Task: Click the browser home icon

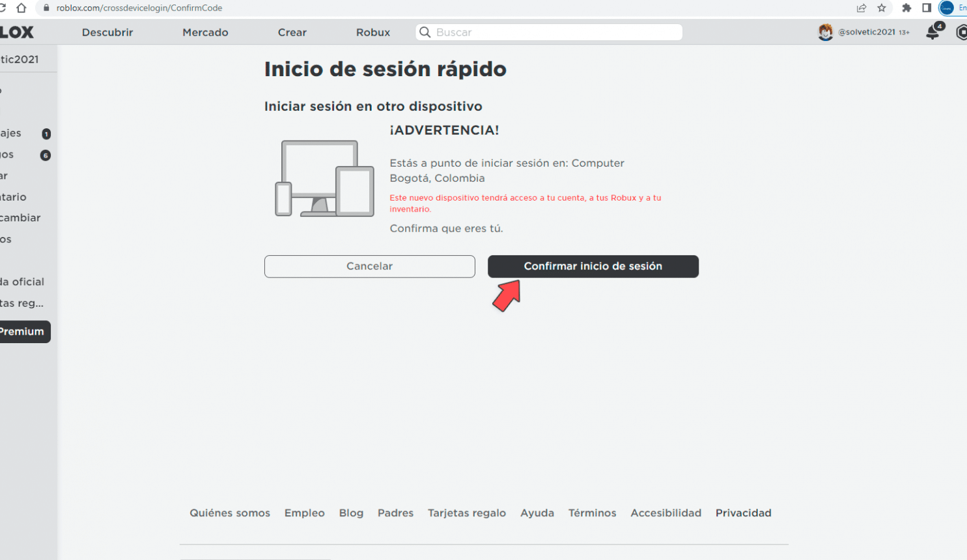Action: pyautogui.click(x=21, y=8)
